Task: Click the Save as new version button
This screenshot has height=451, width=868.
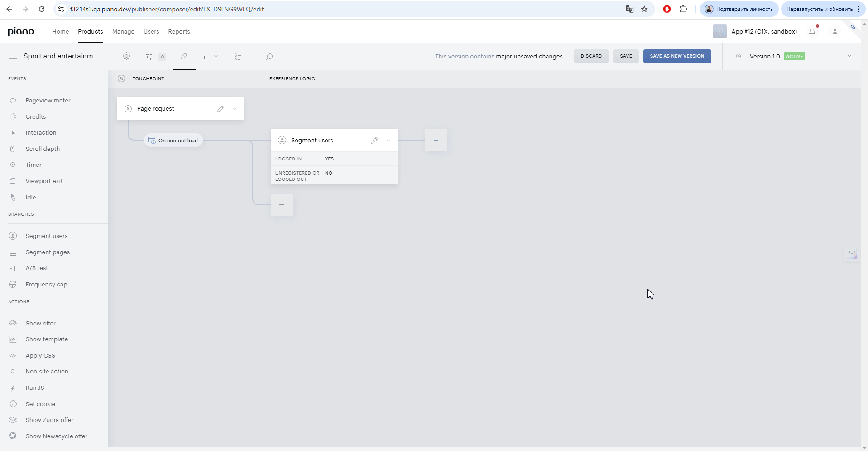Action: tap(677, 56)
